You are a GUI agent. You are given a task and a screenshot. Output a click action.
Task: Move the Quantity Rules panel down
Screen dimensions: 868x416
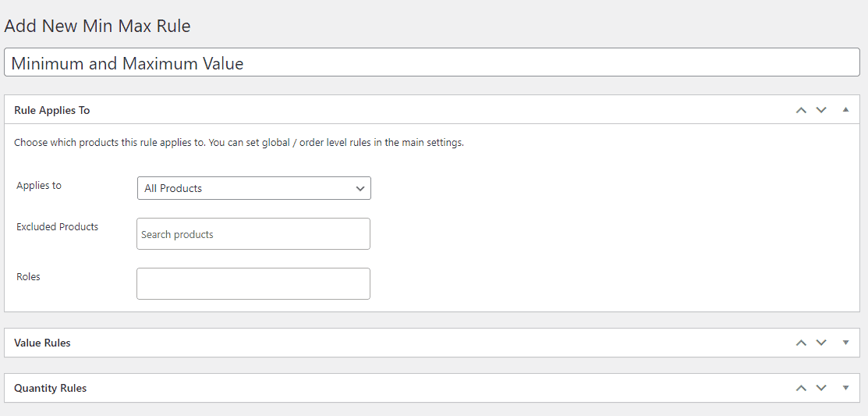pyautogui.click(x=821, y=388)
